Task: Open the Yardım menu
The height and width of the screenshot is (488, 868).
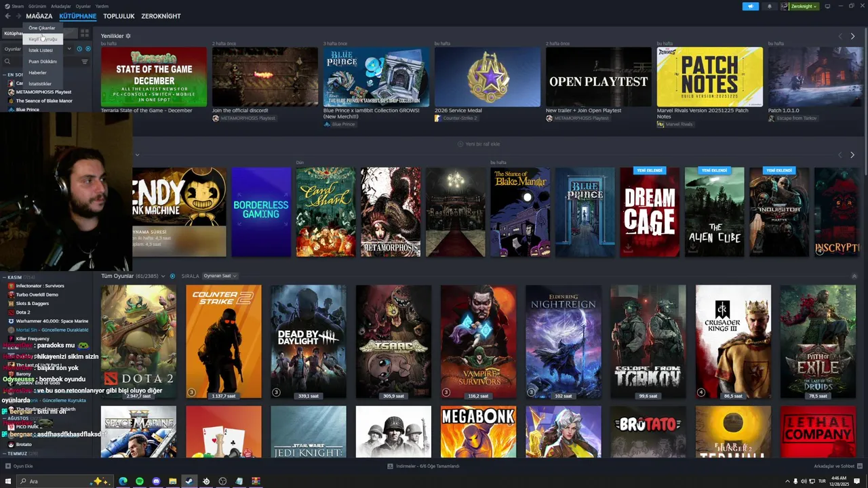Action: pyautogui.click(x=102, y=6)
